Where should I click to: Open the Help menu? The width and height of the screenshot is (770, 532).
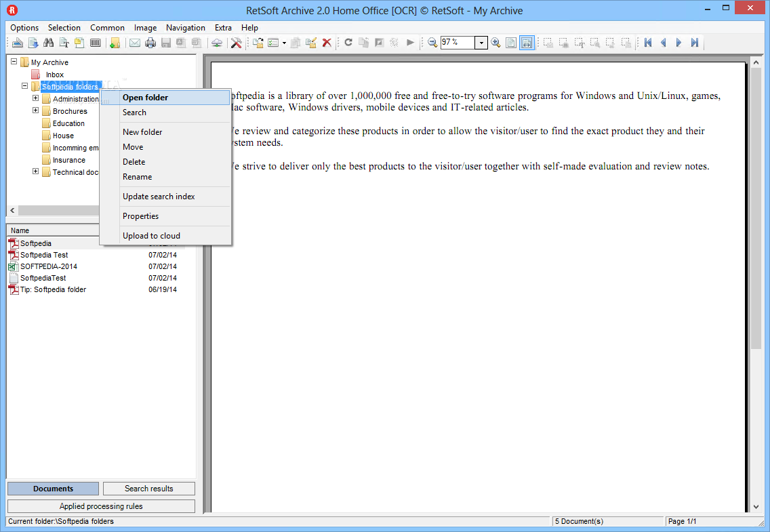tap(249, 28)
